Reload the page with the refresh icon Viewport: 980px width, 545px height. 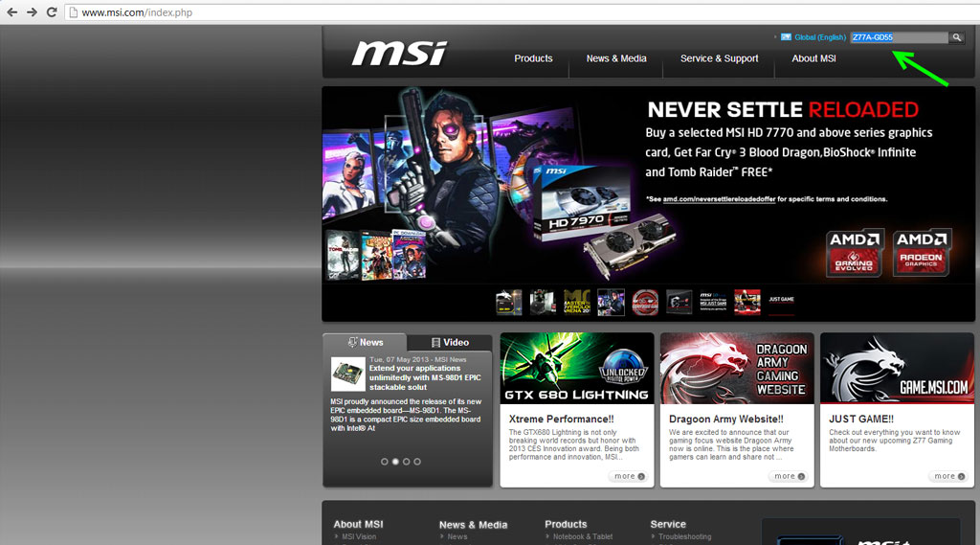coord(52,12)
